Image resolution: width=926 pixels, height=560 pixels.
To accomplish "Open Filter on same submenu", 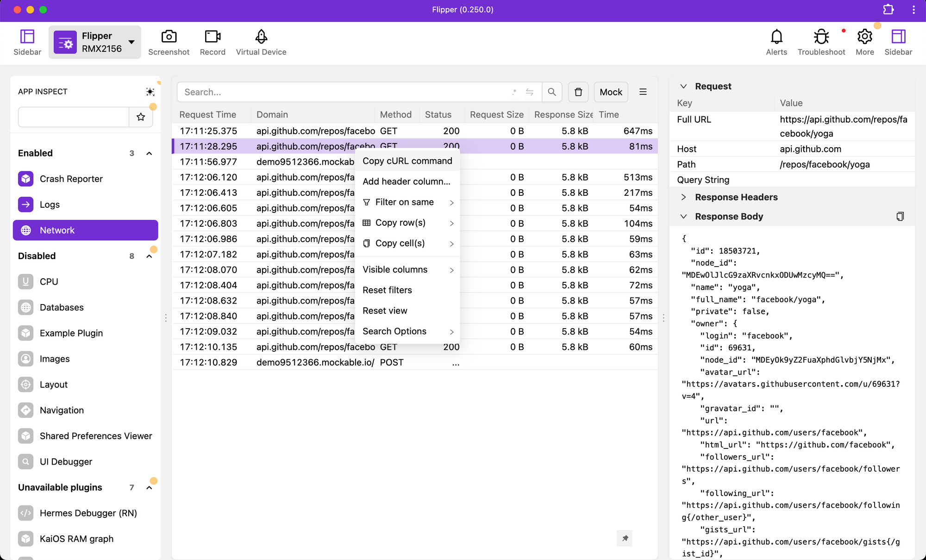I will point(407,202).
